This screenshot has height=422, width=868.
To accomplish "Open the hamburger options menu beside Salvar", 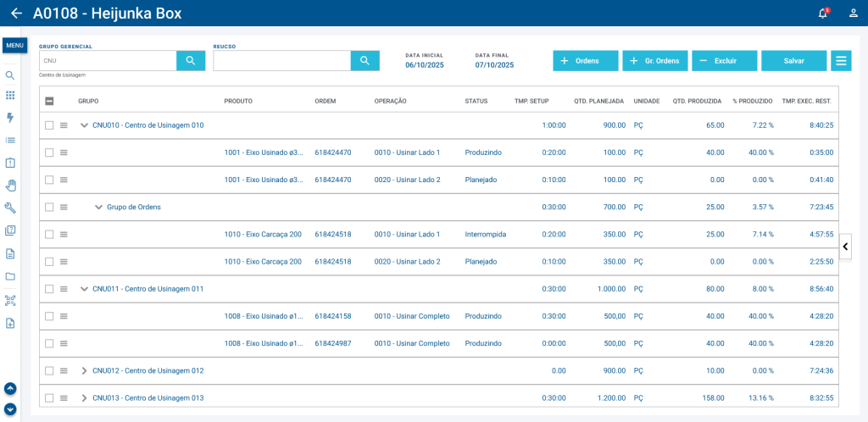I will [841, 61].
